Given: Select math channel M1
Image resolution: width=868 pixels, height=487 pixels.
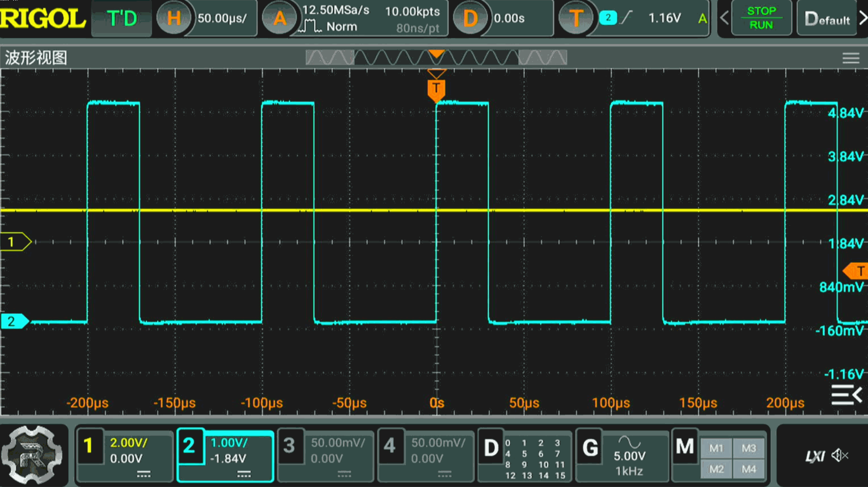Looking at the screenshot, I should tap(716, 448).
